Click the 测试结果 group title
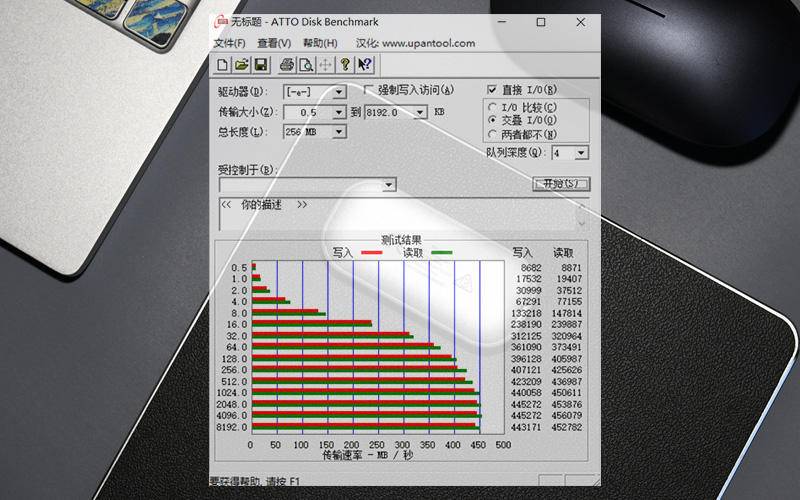Image resolution: width=800 pixels, height=500 pixels. (x=402, y=240)
